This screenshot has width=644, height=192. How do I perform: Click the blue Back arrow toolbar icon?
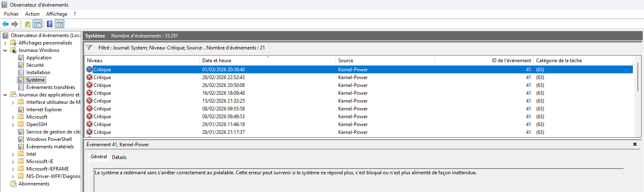pos(5,24)
